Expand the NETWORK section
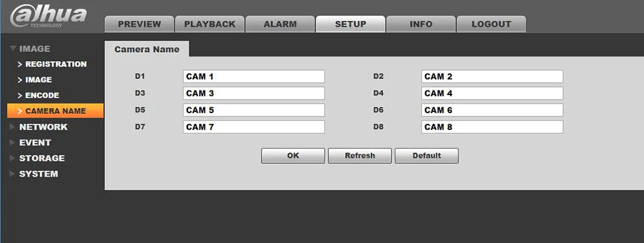 coord(43,127)
